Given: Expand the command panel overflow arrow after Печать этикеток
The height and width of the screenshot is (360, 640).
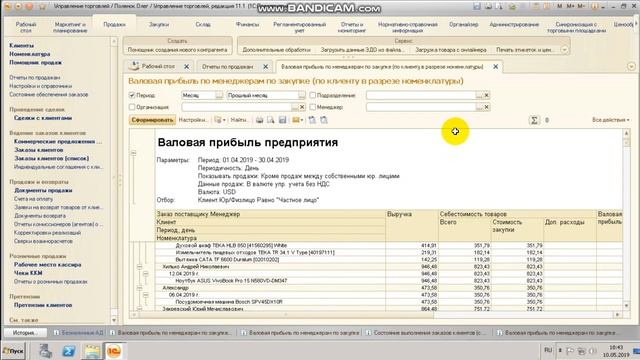Looking at the screenshot, I should point(564,50).
